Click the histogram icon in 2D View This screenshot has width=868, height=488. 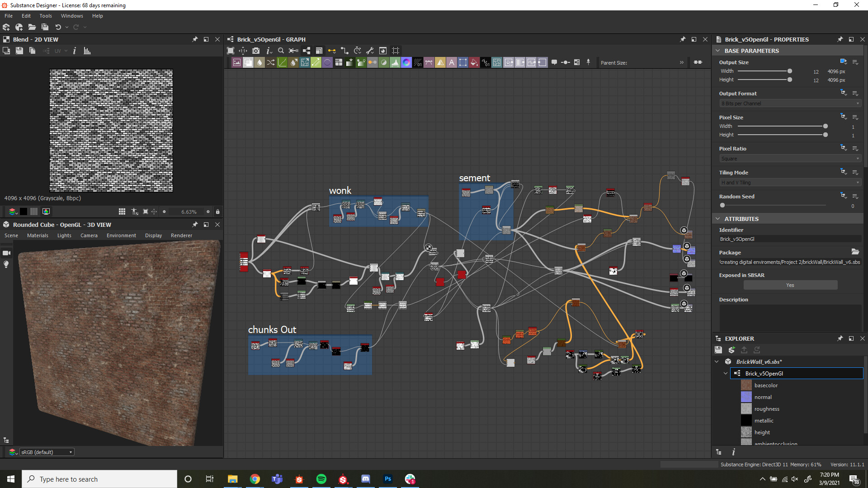pos(87,51)
